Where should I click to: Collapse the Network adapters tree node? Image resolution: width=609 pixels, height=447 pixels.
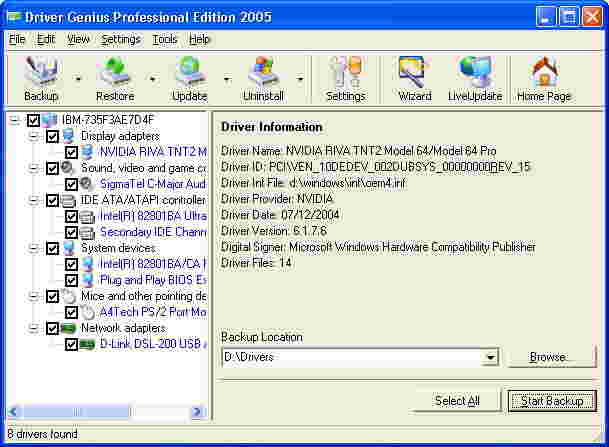coord(34,329)
